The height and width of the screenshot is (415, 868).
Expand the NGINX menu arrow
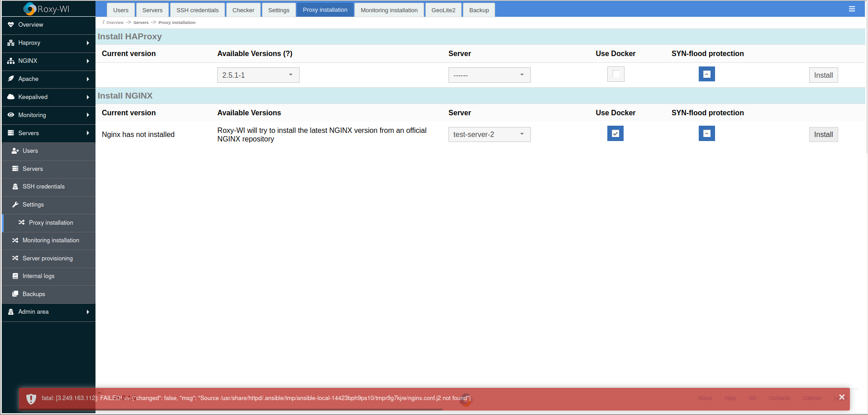point(88,61)
